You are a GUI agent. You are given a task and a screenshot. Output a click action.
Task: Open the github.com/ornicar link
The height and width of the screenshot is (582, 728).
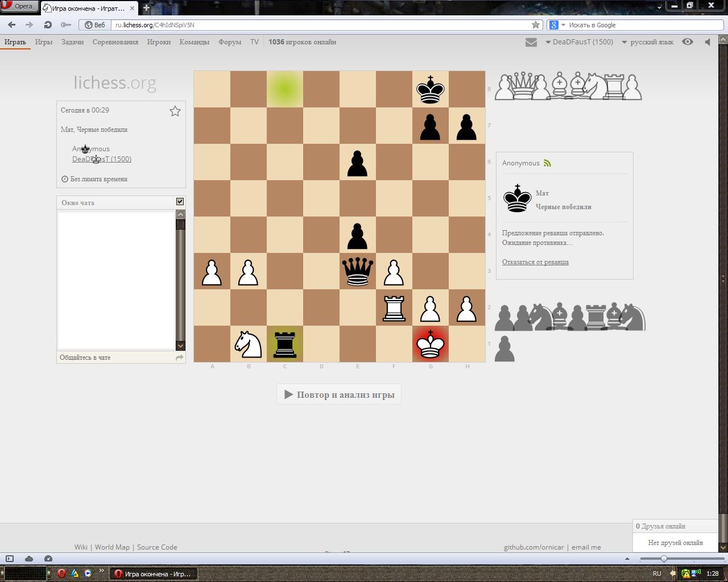[x=534, y=547]
